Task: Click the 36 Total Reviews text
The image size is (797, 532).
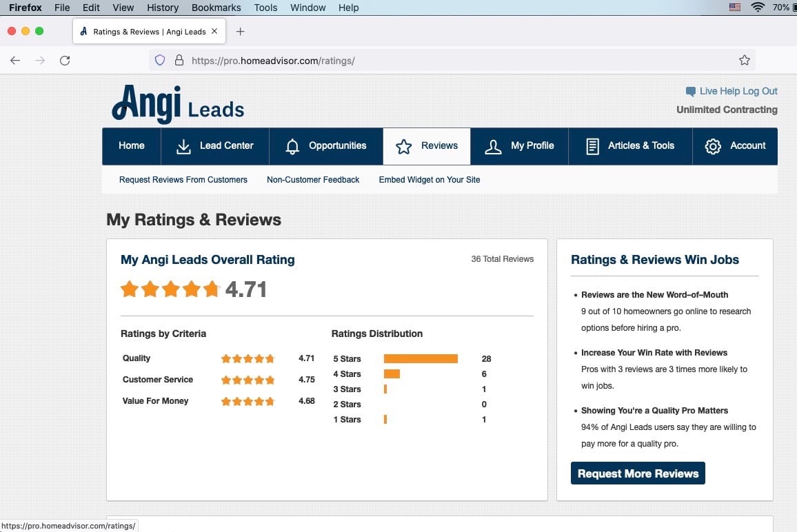Action: click(x=502, y=258)
